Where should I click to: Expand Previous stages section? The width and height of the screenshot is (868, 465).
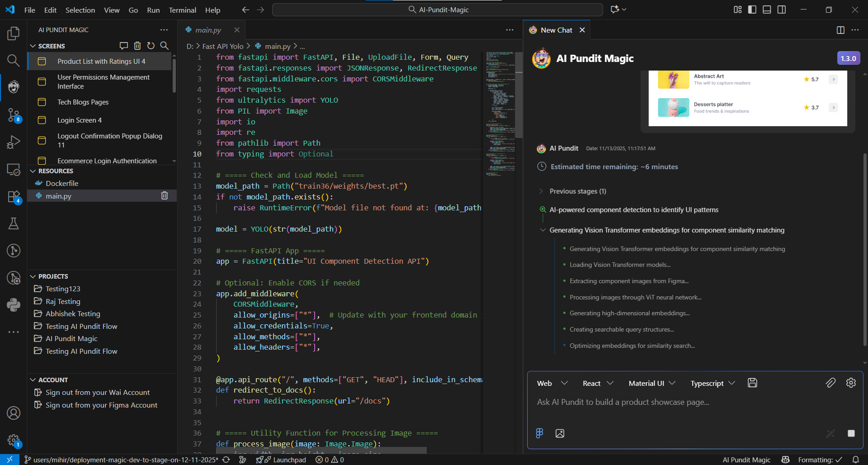coord(577,191)
